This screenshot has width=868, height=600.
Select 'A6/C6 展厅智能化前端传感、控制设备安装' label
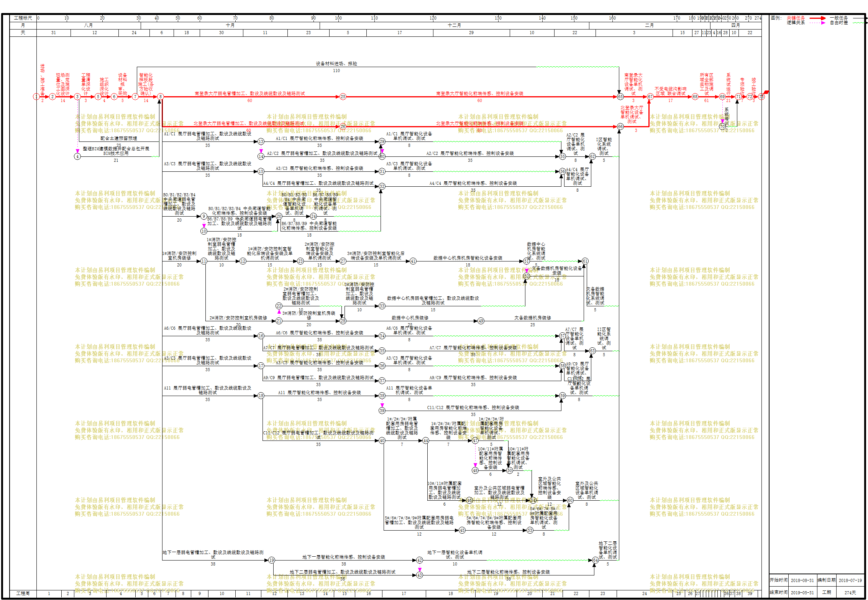(x=320, y=333)
